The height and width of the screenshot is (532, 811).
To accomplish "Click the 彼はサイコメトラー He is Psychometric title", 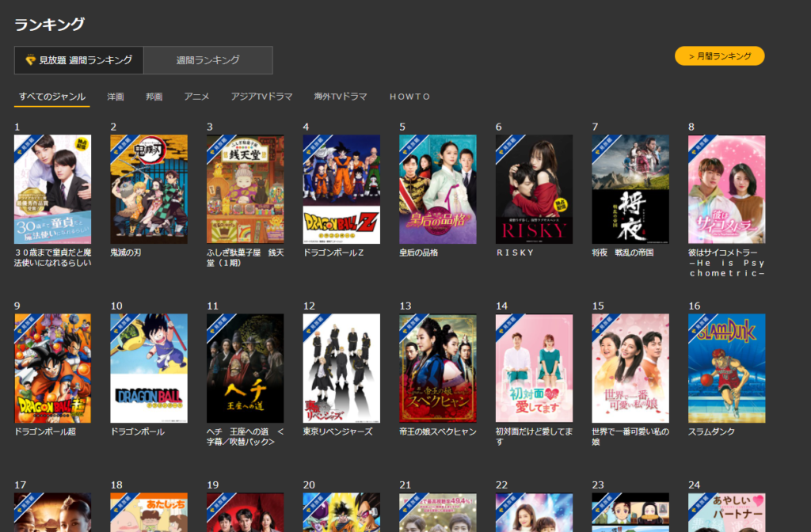I will (727, 263).
